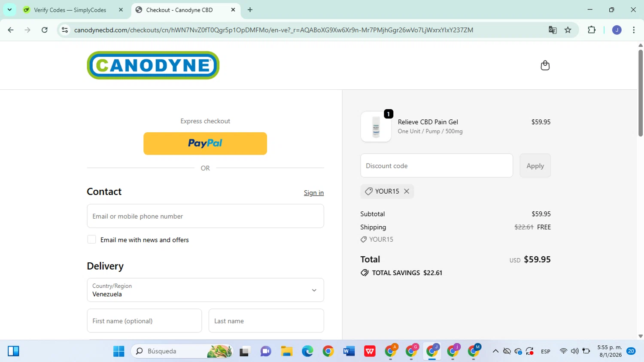
Task: Click the Sign in link
Action: [x=314, y=193]
